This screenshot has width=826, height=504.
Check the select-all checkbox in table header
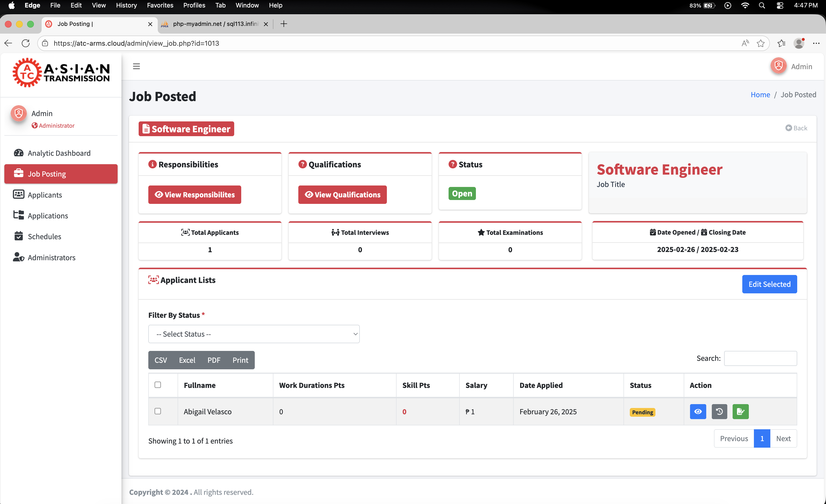coord(158,385)
